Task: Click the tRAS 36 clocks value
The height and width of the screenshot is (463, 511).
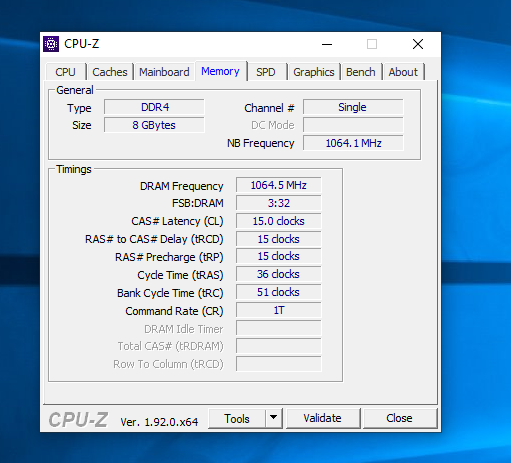Action: [279, 274]
